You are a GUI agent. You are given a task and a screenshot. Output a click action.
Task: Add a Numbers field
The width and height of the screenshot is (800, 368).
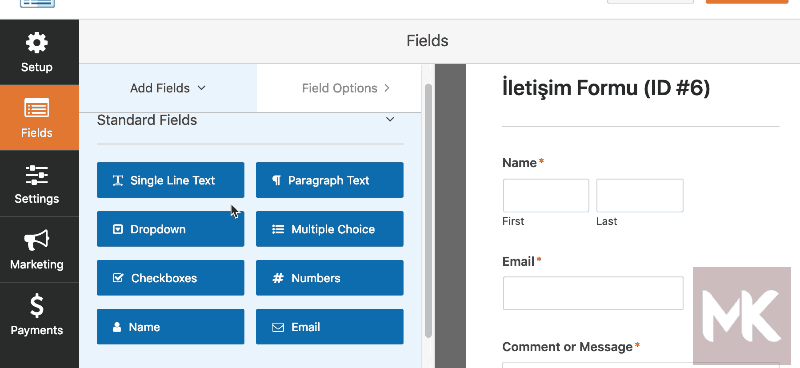330,278
